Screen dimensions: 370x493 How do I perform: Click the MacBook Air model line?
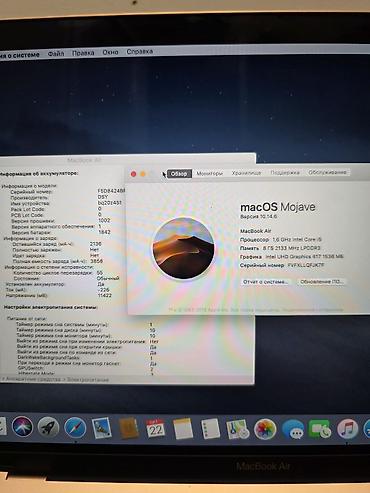[256, 231]
